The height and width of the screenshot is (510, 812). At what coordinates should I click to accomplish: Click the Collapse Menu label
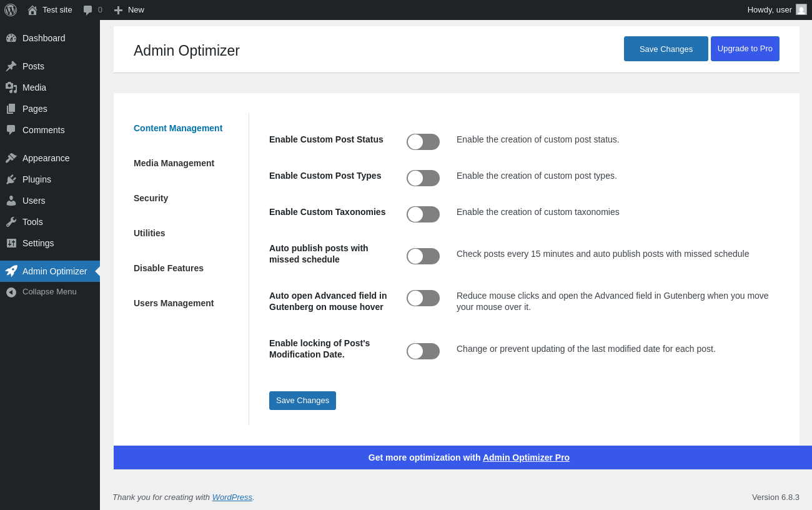point(49,292)
